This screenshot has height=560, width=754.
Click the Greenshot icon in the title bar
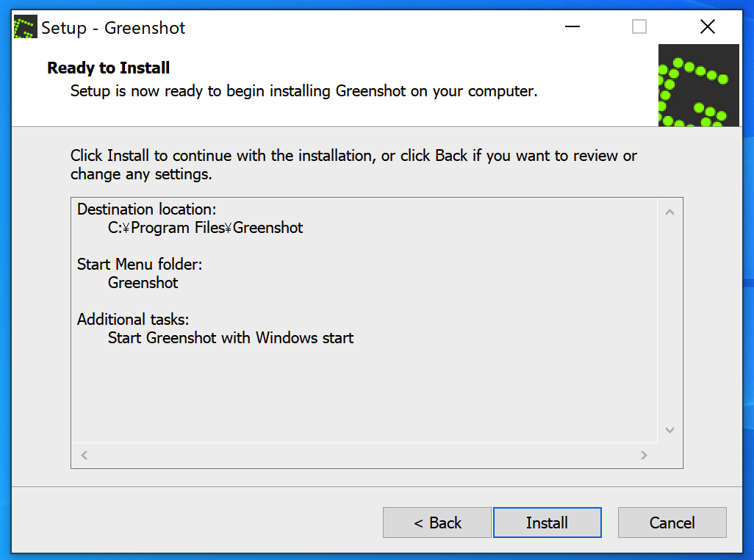pos(26,28)
